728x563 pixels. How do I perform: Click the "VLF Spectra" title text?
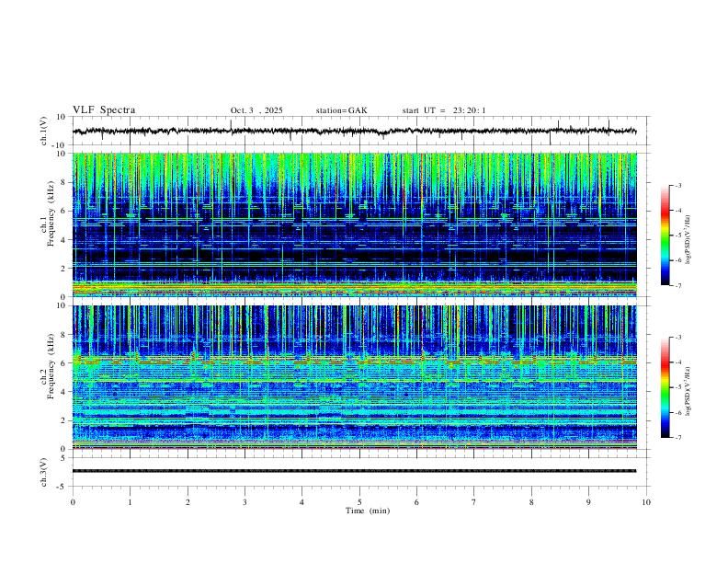pyautogui.click(x=104, y=110)
